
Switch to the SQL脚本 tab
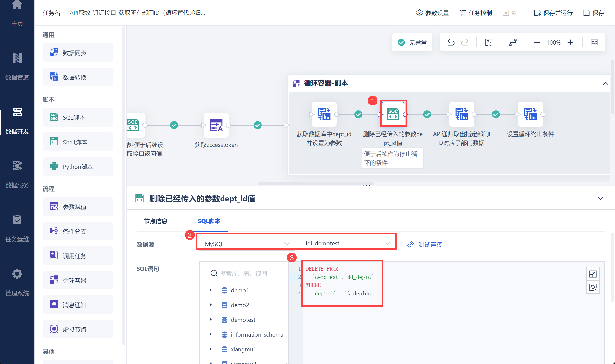coord(209,221)
